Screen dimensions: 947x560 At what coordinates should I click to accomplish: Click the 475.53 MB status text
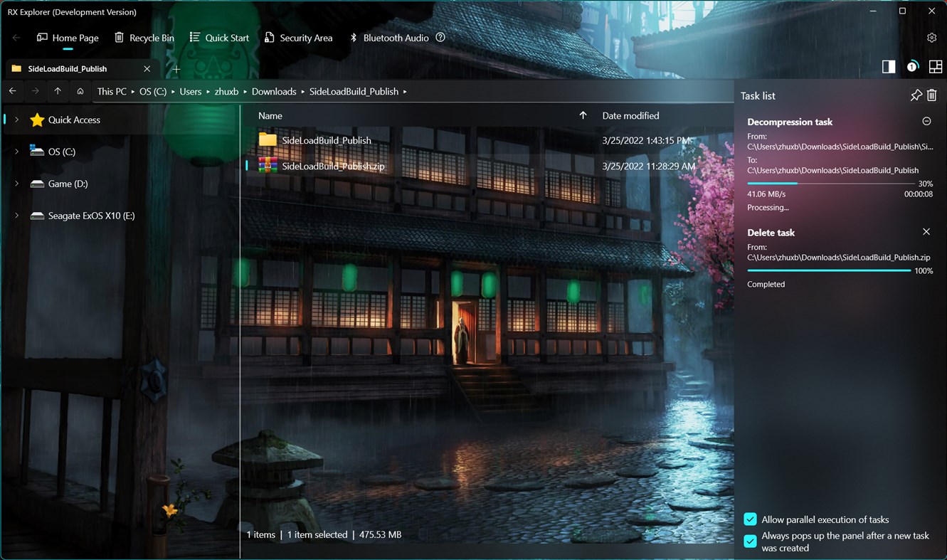click(380, 534)
